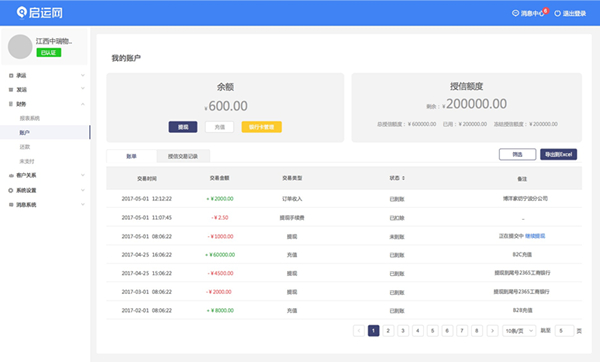Viewport: 600px width, 362px height.
Task: Click the 2017-03-01 08:06:22 transaction time
Action: tap(147, 292)
